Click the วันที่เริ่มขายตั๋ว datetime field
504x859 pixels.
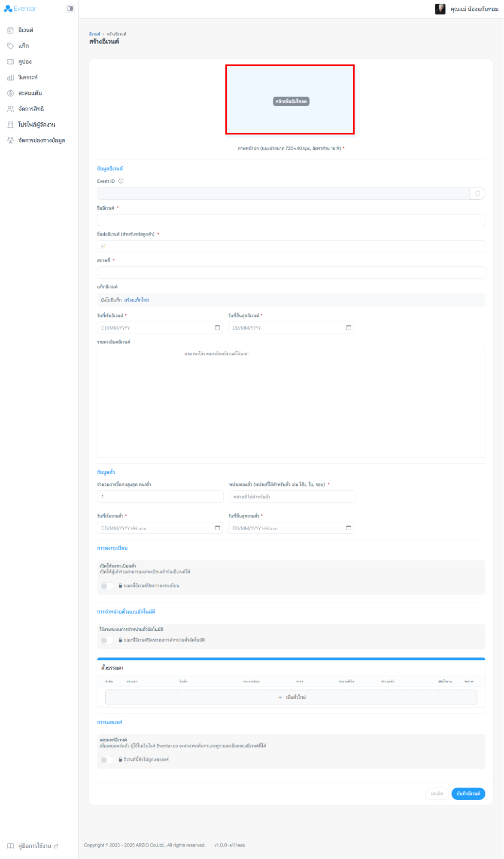coord(160,528)
